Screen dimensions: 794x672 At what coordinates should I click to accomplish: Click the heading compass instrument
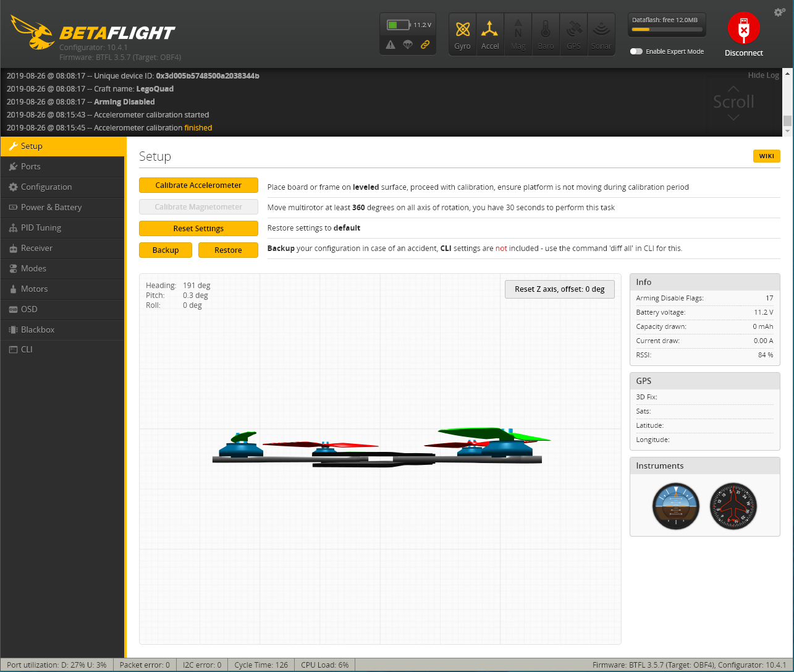pos(733,507)
